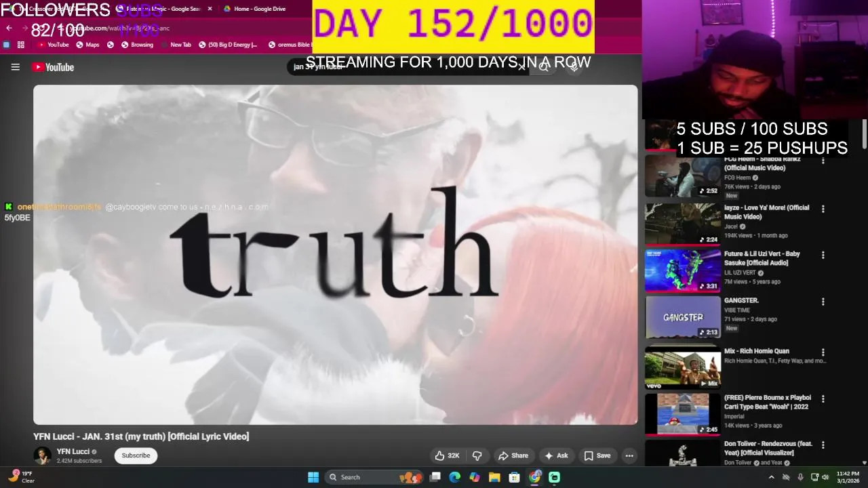Screen dimensions: 868x488
Task: Play iayze Love Ya' More thumbnail
Action: (683, 224)
